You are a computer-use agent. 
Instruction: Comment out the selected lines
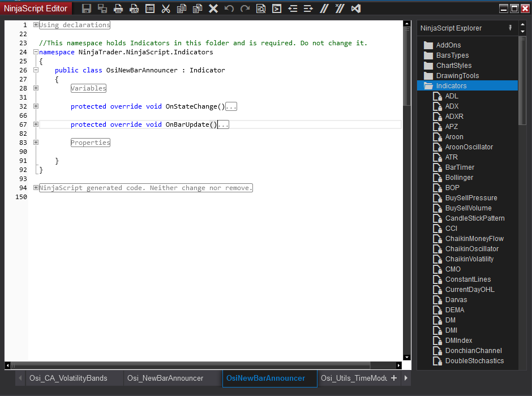pos(324,8)
